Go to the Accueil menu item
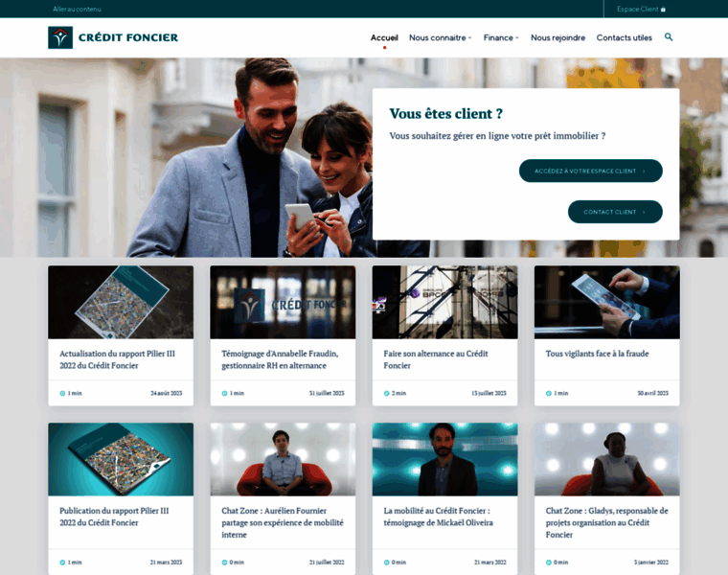728x575 pixels. pos(384,37)
